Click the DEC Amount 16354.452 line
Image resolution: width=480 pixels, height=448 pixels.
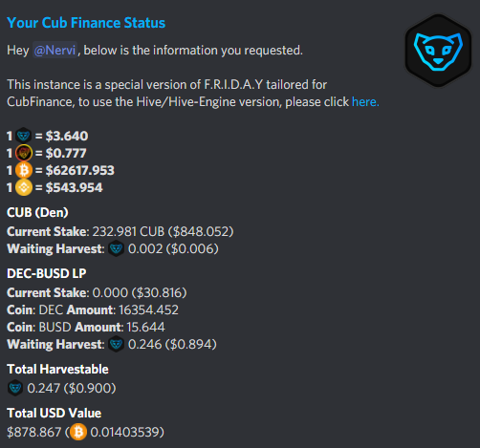click(93, 309)
